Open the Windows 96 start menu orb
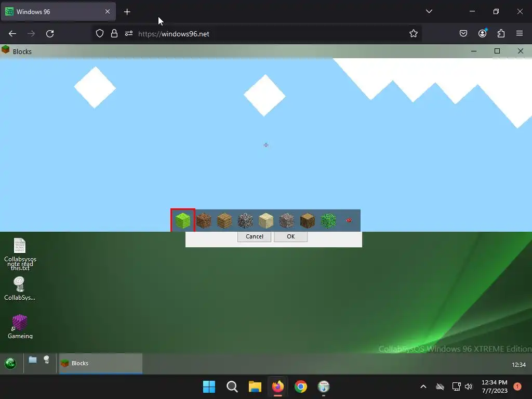This screenshot has height=399, width=532. tap(10, 363)
